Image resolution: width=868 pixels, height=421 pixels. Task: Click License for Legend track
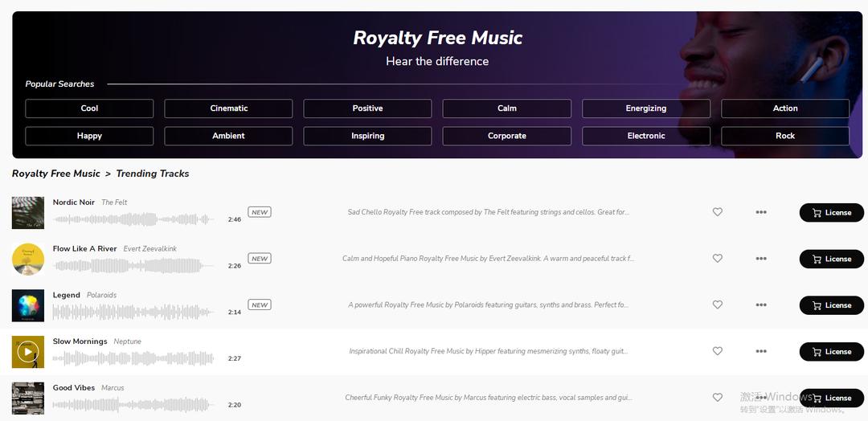[x=831, y=305]
